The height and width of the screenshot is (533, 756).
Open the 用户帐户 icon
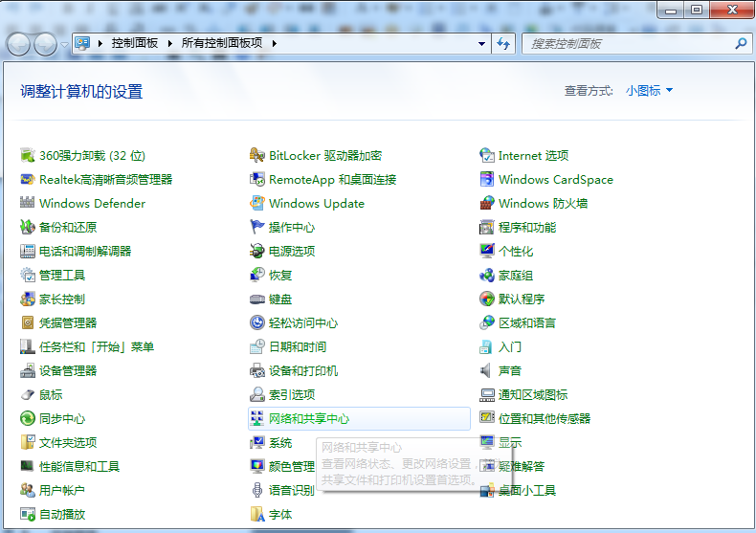click(x=28, y=491)
